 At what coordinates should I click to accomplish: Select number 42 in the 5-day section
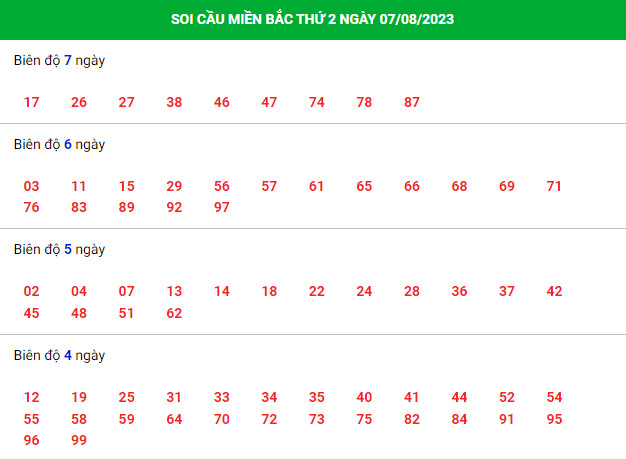click(554, 291)
